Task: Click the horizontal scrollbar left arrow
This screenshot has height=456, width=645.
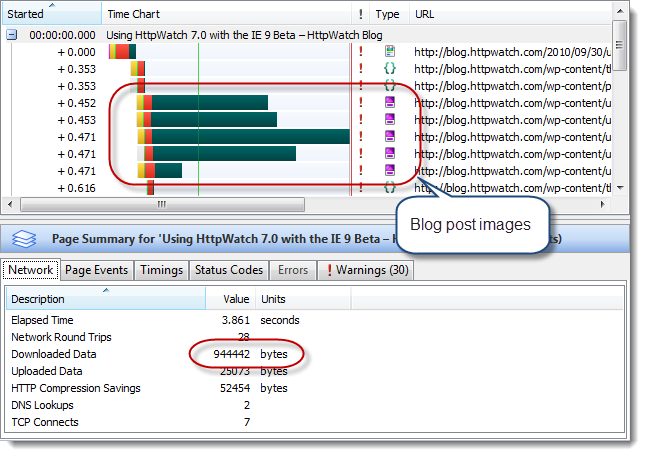Action: click(10, 204)
